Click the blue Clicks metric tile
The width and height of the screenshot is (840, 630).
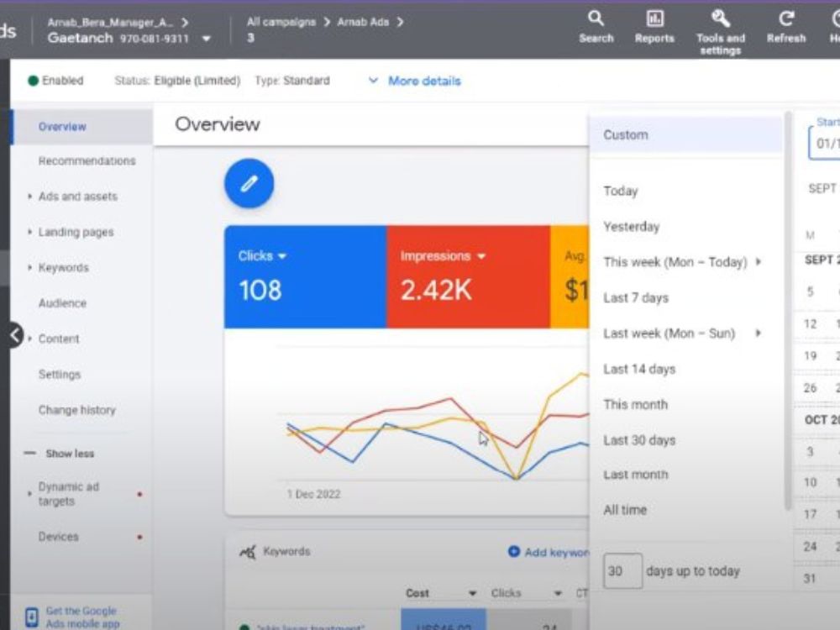(x=306, y=276)
